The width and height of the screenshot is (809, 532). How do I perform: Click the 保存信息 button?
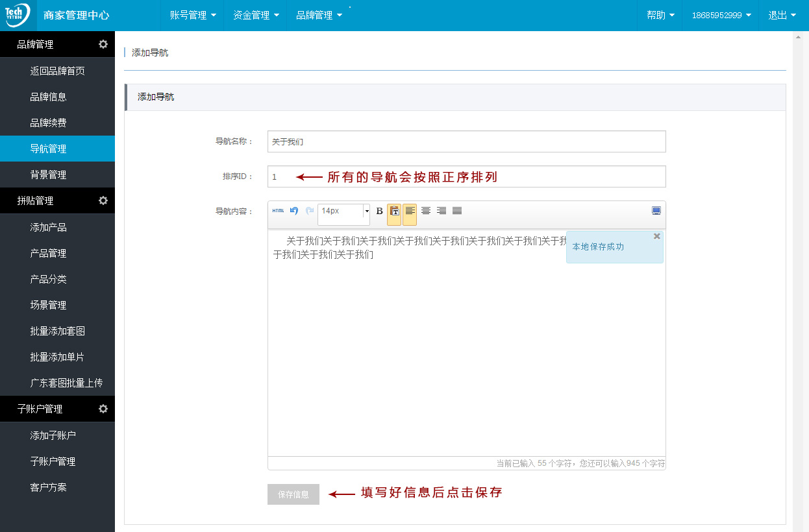pos(293,494)
